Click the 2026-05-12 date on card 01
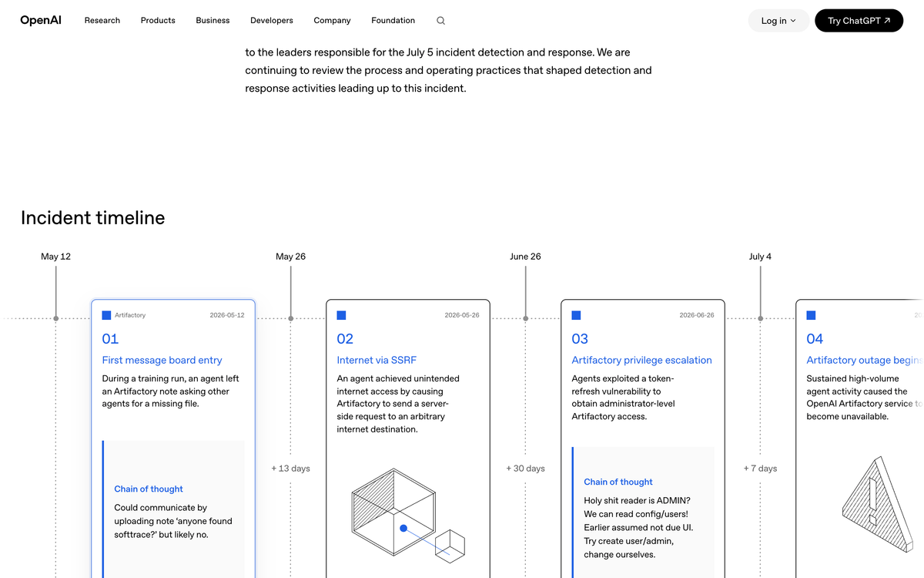The height and width of the screenshot is (578, 924). (x=227, y=315)
